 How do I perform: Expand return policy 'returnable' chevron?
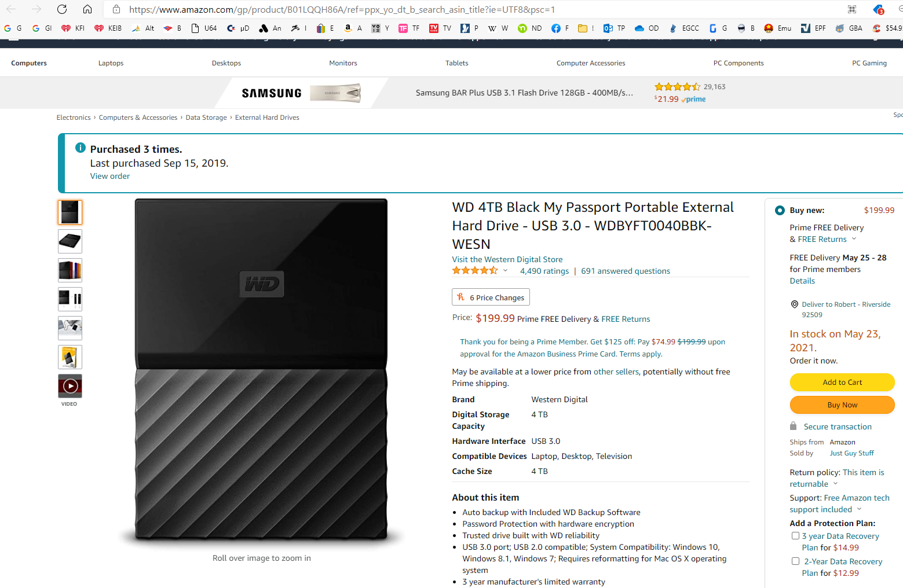[835, 484]
